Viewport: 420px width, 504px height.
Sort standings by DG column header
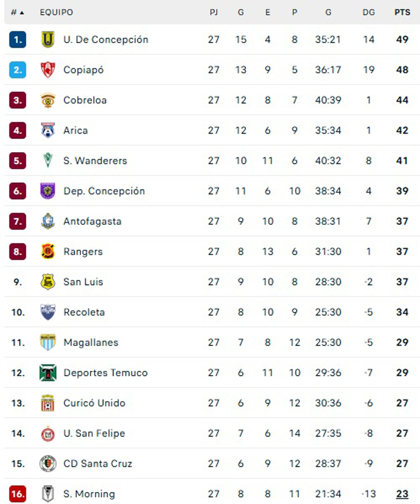click(369, 12)
